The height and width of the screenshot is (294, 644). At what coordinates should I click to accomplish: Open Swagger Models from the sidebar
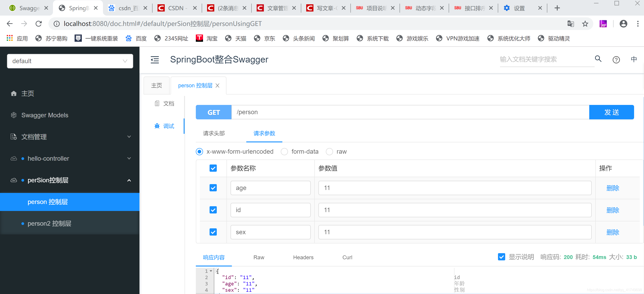pos(45,115)
